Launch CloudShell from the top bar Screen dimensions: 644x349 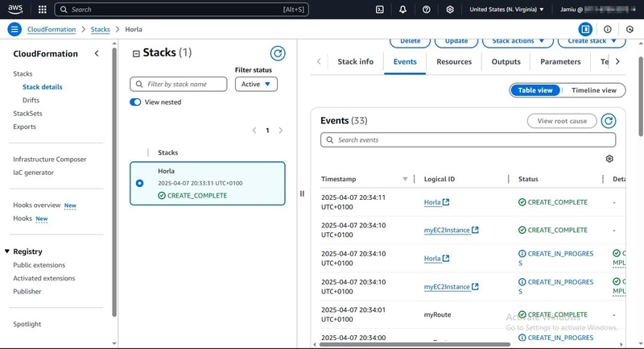pyautogui.click(x=379, y=10)
